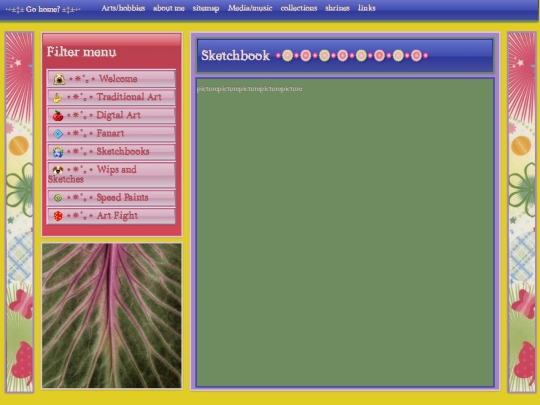Select the Digtal Art filter
The image size is (540, 405).
(x=111, y=115)
